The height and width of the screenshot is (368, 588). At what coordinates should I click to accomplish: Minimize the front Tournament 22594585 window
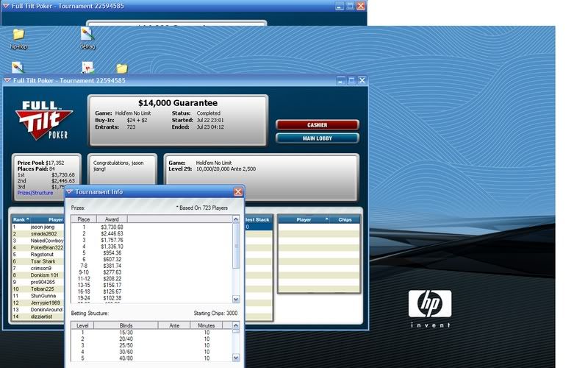(340, 80)
